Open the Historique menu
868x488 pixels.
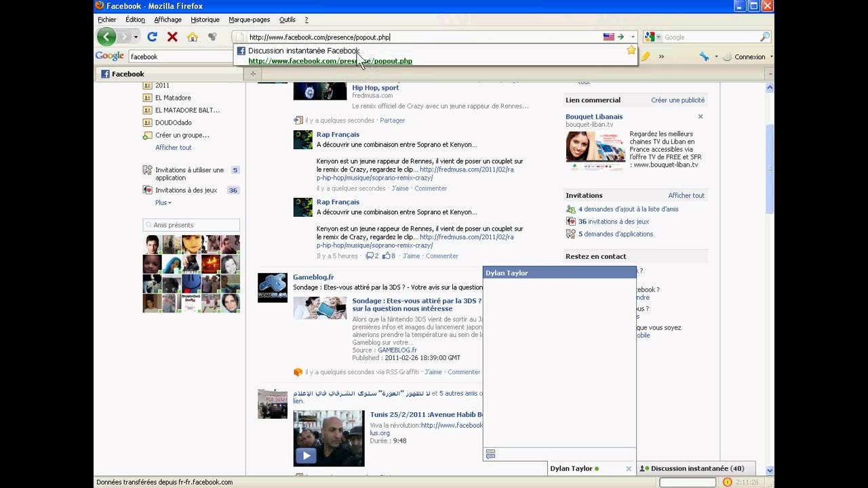(x=205, y=20)
